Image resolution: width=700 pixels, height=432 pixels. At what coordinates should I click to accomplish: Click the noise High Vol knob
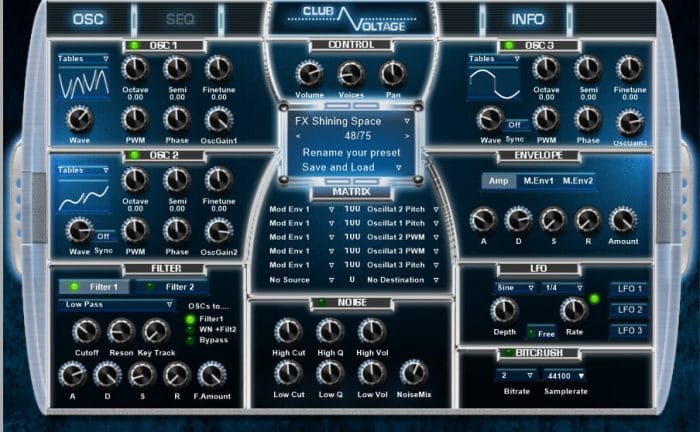pyautogui.click(x=371, y=331)
